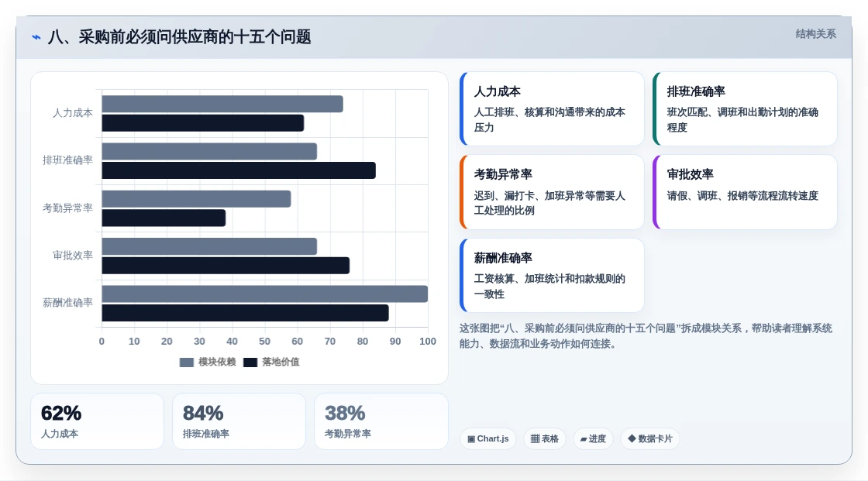
Task: Click the 人力成本 axis label on chart
Action: [73, 113]
